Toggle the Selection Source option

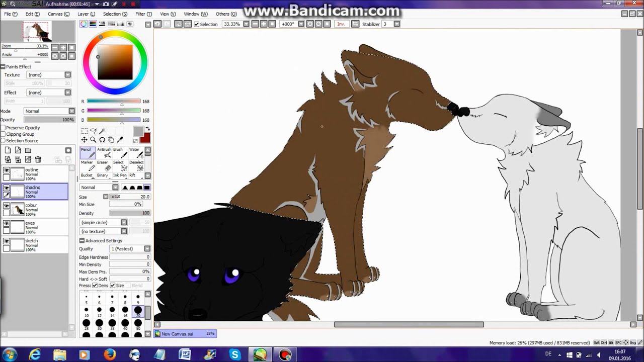pos(3,141)
